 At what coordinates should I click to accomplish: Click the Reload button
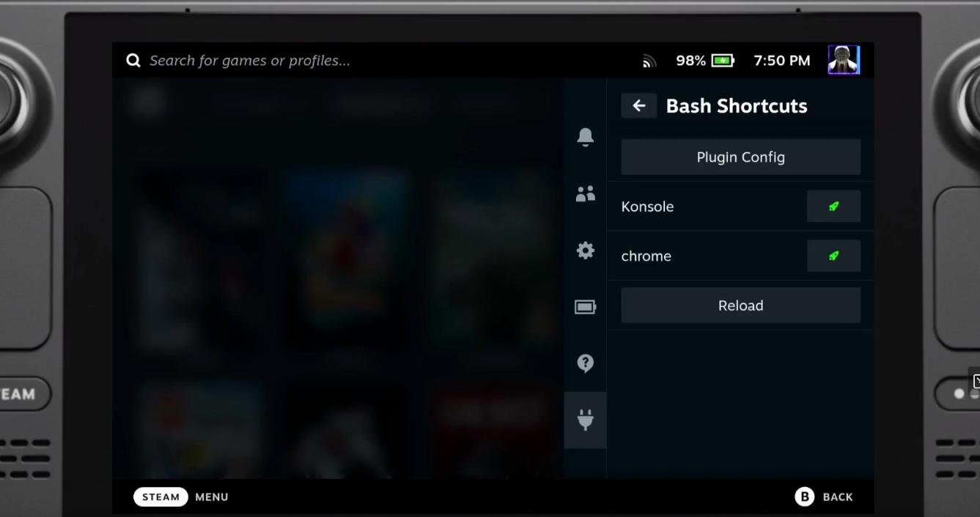pyautogui.click(x=740, y=305)
